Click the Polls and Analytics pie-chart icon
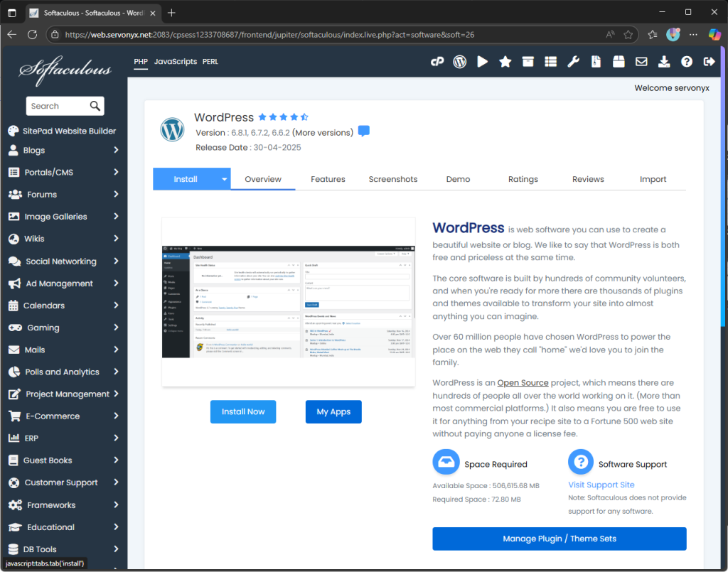This screenshot has width=728, height=572. coord(14,372)
